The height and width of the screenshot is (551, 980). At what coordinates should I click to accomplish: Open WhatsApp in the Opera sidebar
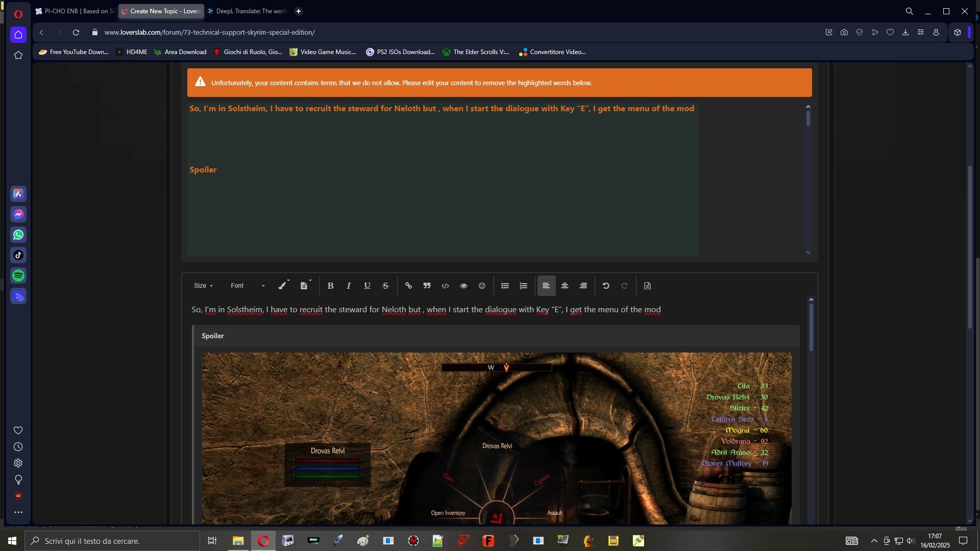18,235
